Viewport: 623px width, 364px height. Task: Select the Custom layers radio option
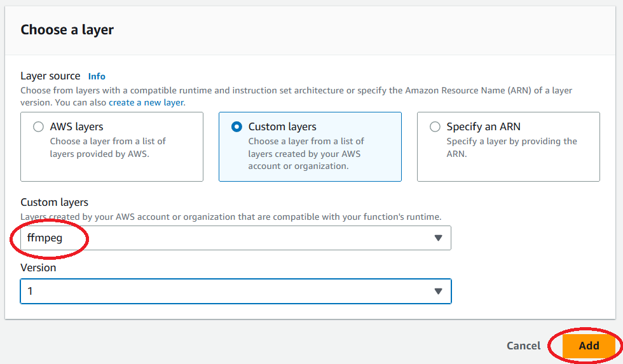236,127
